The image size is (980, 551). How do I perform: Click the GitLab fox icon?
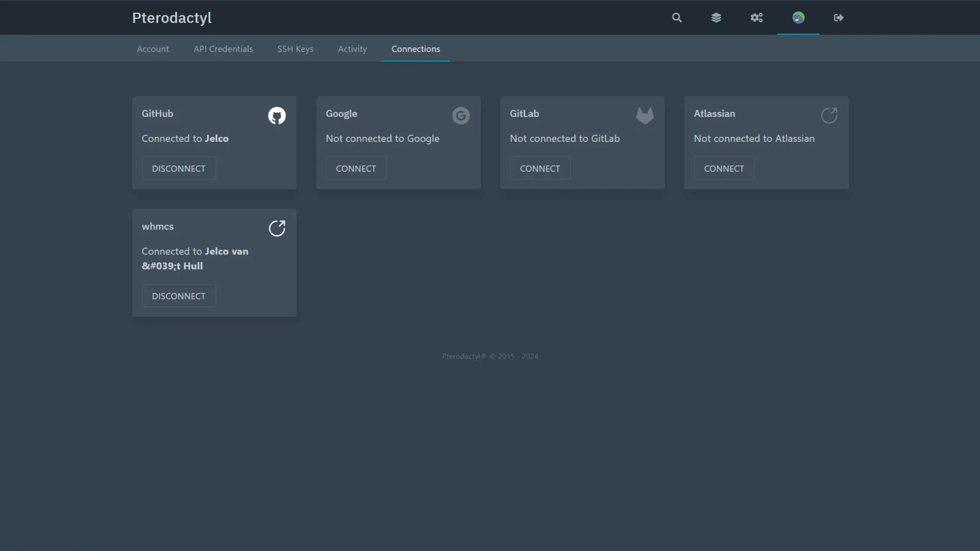645,115
